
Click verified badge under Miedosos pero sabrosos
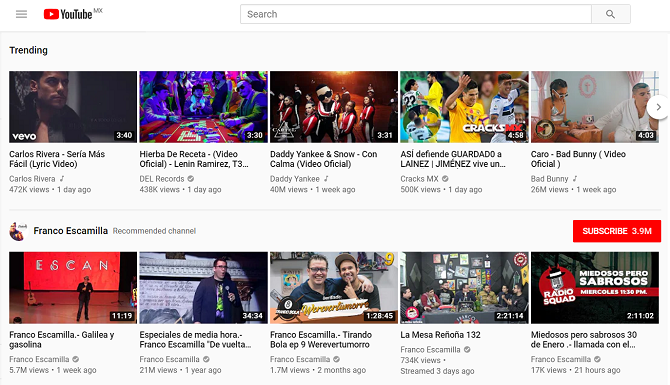click(597, 359)
